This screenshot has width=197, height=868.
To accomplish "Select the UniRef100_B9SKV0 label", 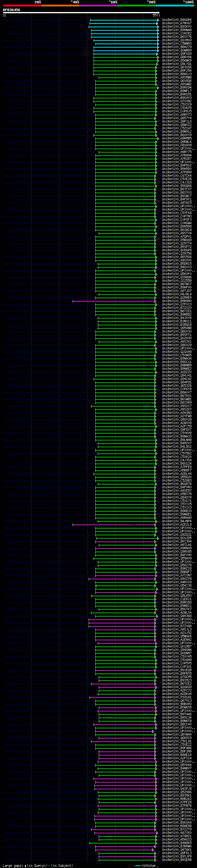I will click(x=177, y=26).
